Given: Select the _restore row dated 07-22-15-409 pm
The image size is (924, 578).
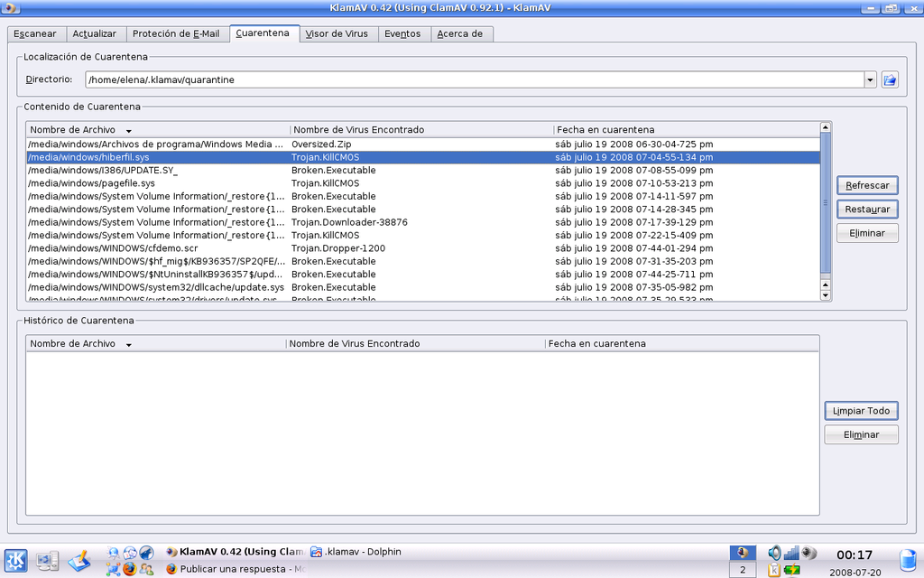Looking at the screenshot, I should point(423,236).
